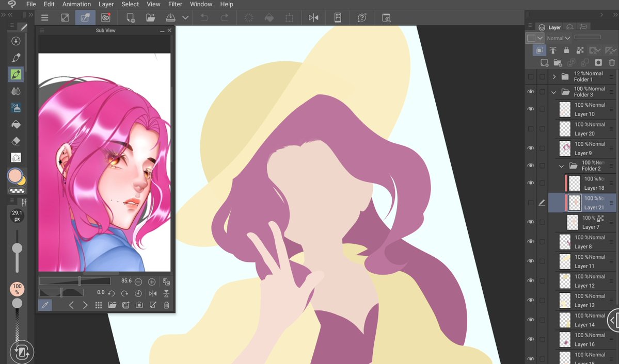
Task: Open the command bar hamburger menu
Action: tap(44, 18)
